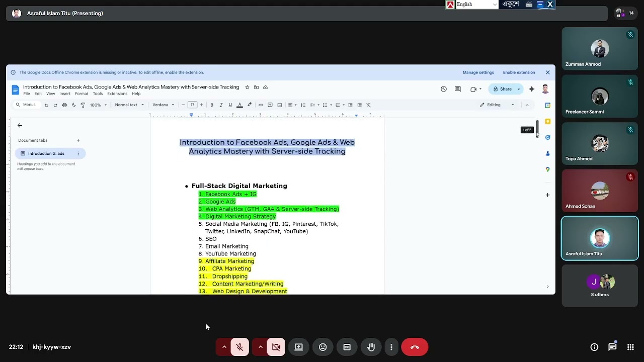Open the Insert menu
The image size is (644, 362).
click(65, 94)
